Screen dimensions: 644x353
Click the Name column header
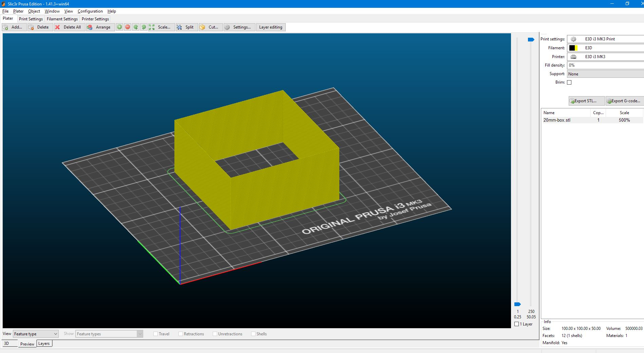566,113
